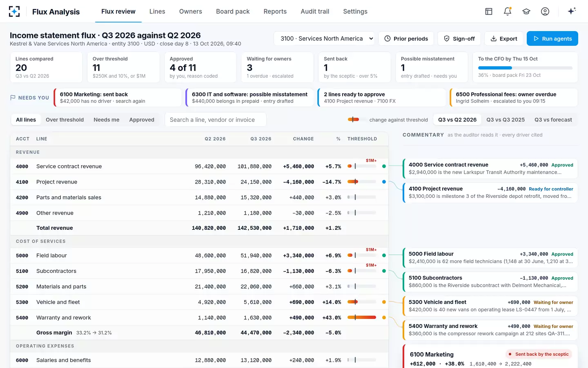Viewport: 588px width, 368px height.
Task: Expand the 4100 Project revenue commentary card
Action: (490, 193)
